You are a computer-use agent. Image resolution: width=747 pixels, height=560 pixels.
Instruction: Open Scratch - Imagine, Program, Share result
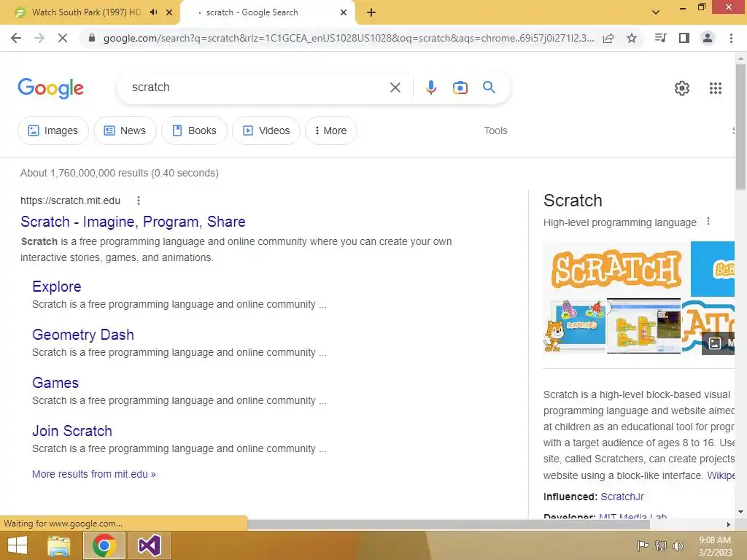point(133,222)
